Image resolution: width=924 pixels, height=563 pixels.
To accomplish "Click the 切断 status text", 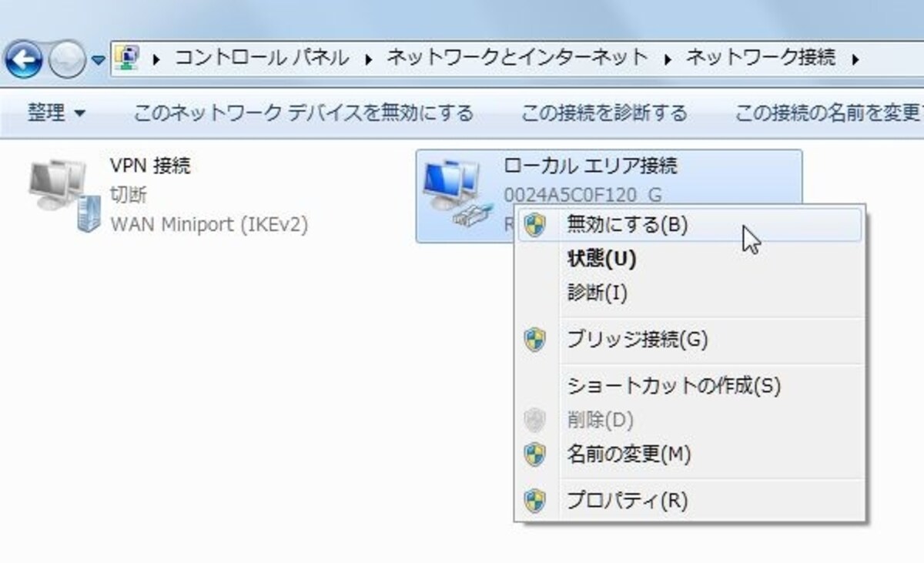I will (129, 194).
